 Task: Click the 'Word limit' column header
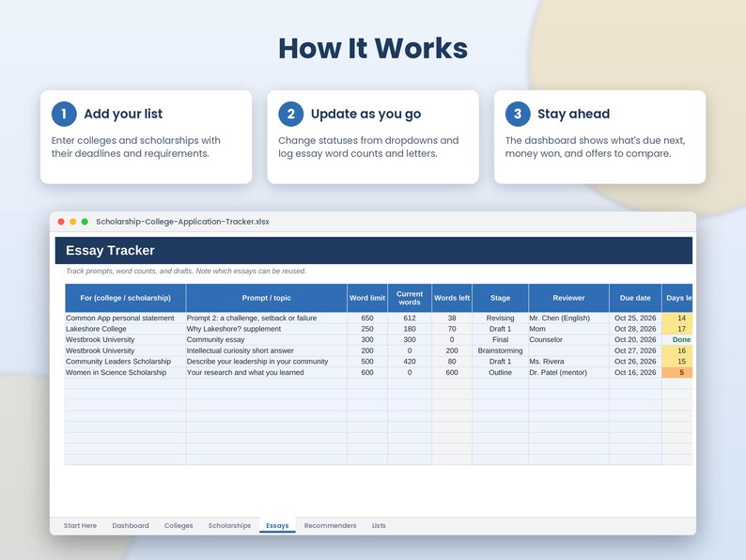[x=367, y=298]
